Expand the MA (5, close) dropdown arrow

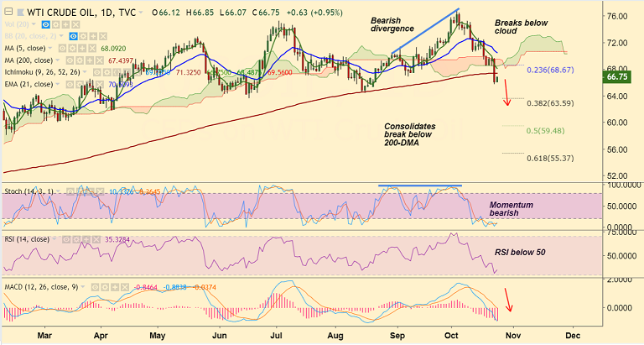tap(50, 48)
